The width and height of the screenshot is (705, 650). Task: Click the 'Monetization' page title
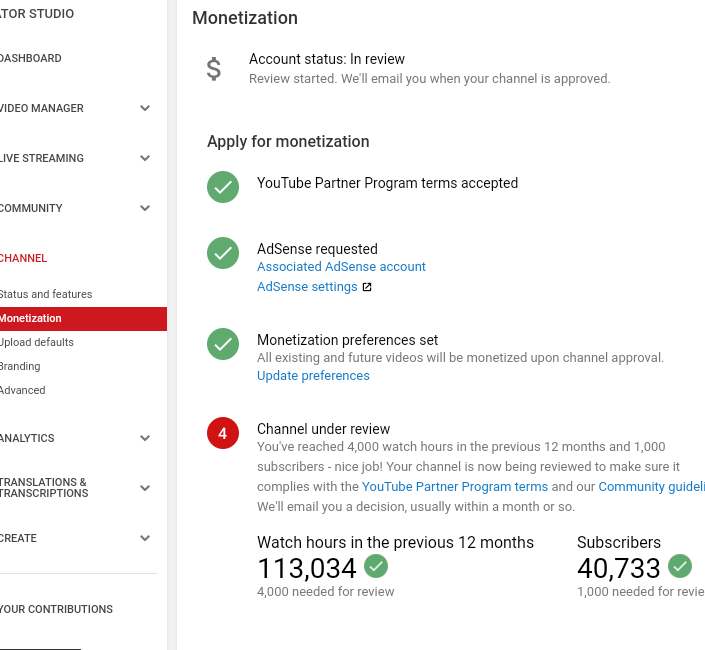(245, 18)
